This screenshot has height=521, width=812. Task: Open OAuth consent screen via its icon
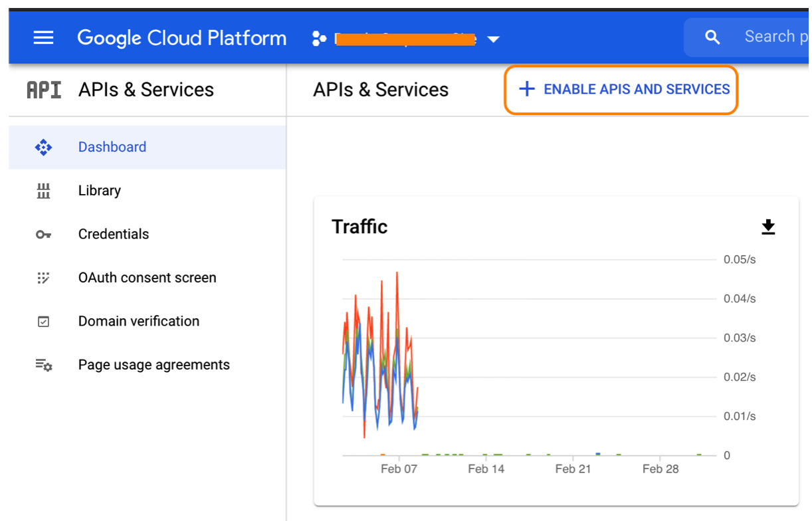tap(43, 278)
